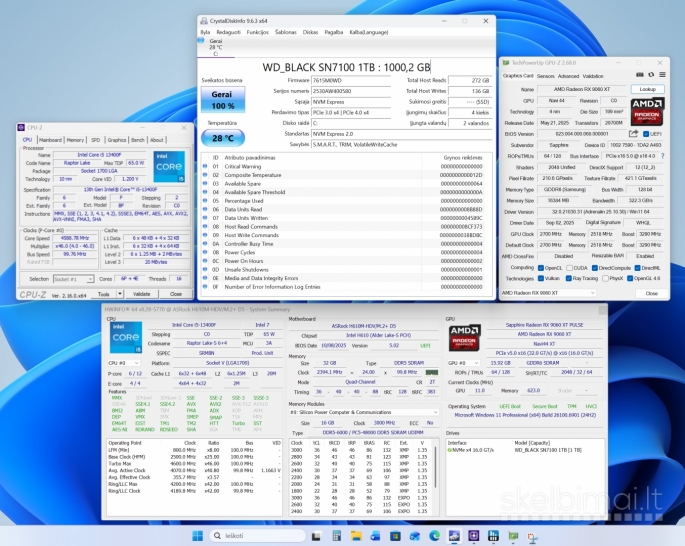The height and width of the screenshot is (546, 685).
Task: Toggle the UEFI checkbox in GPU-Z
Action: 646,134
